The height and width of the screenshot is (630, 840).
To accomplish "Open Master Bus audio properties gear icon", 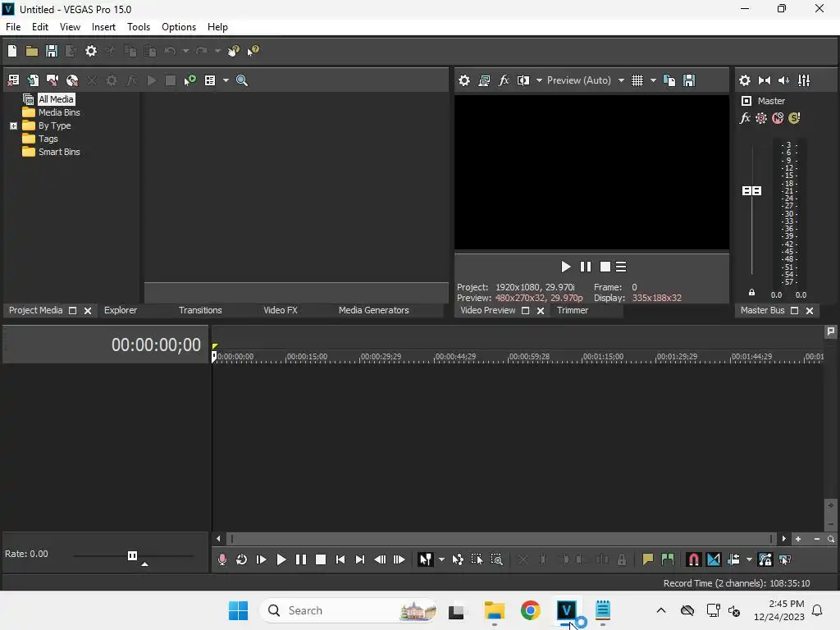I will [x=745, y=80].
